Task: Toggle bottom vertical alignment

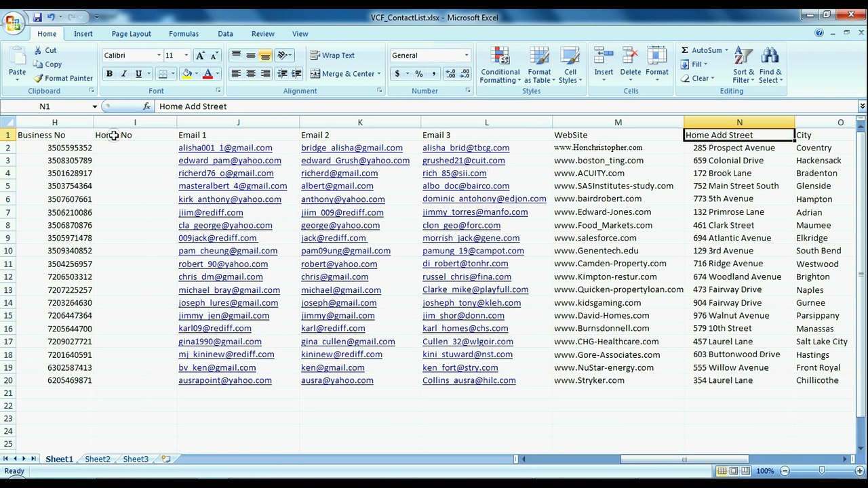Action: pyautogui.click(x=265, y=56)
